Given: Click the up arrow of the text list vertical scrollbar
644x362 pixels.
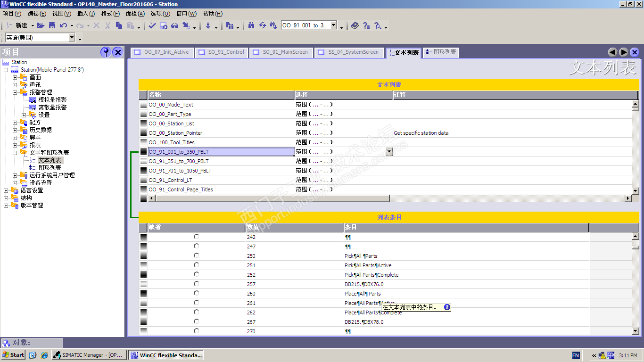Looking at the screenshot, I should (635, 104).
